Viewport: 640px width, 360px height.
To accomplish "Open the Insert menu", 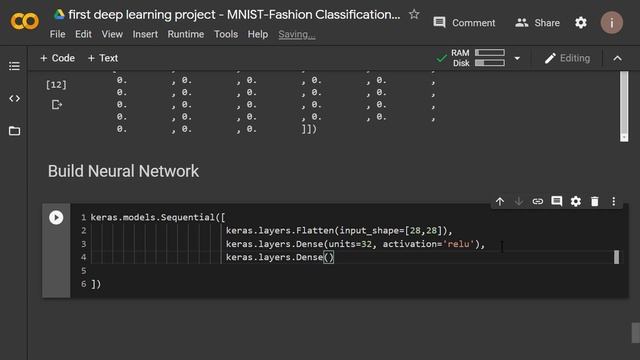I will 145,34.
